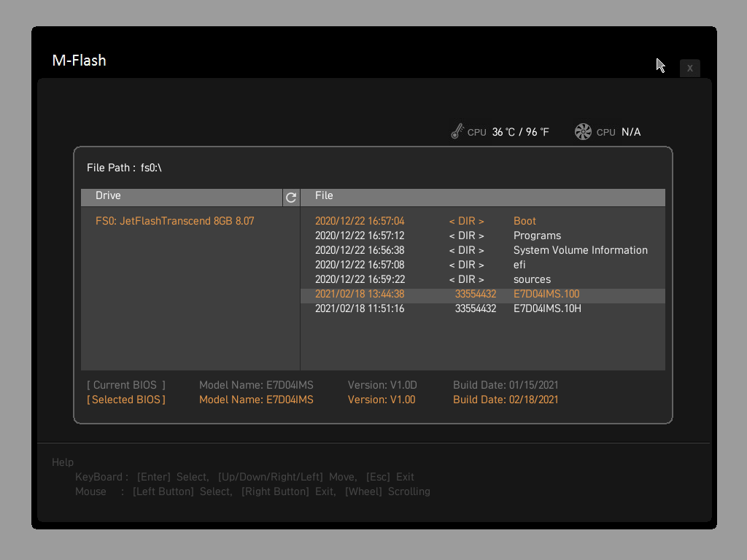
Task: Select the E7D04IMS.10H BIOS file
Action: (547, 308)
